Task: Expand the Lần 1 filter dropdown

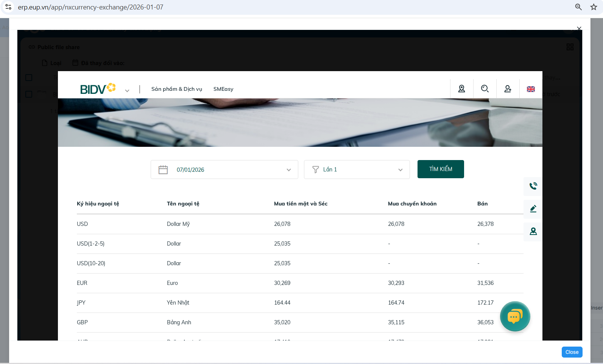Action: pos(400,170)
